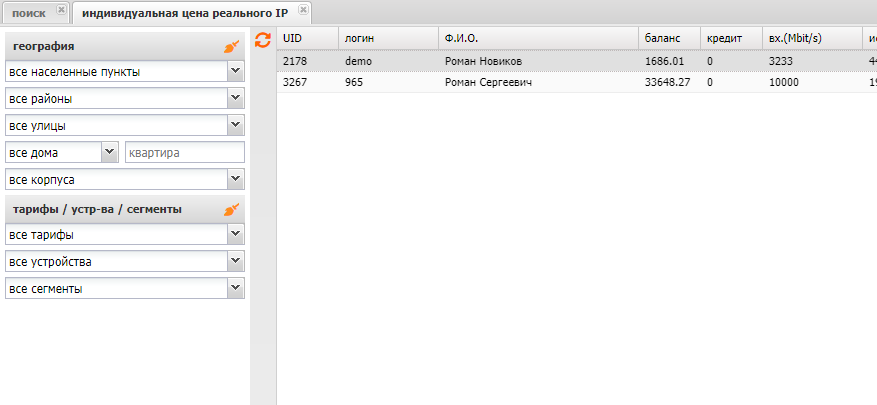The width and height of the screenshot is (877, 405).
Task: Click the orange refresh icon
Action: tap(263, 39)
